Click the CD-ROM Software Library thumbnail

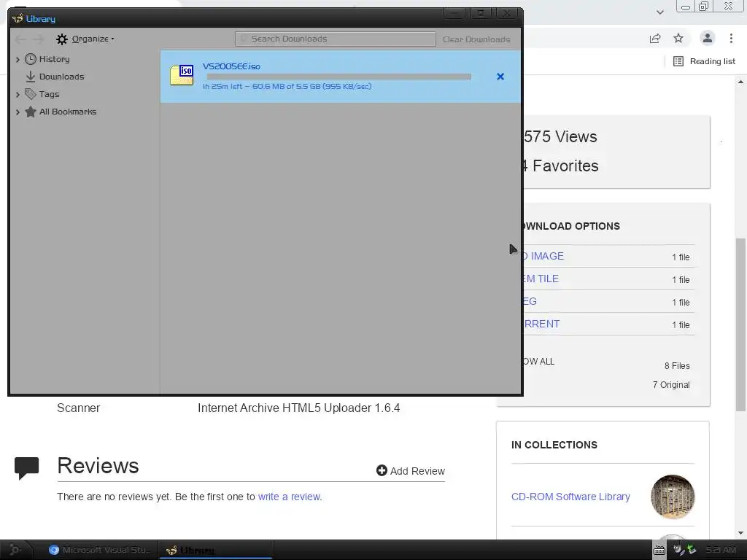[673, 497]
